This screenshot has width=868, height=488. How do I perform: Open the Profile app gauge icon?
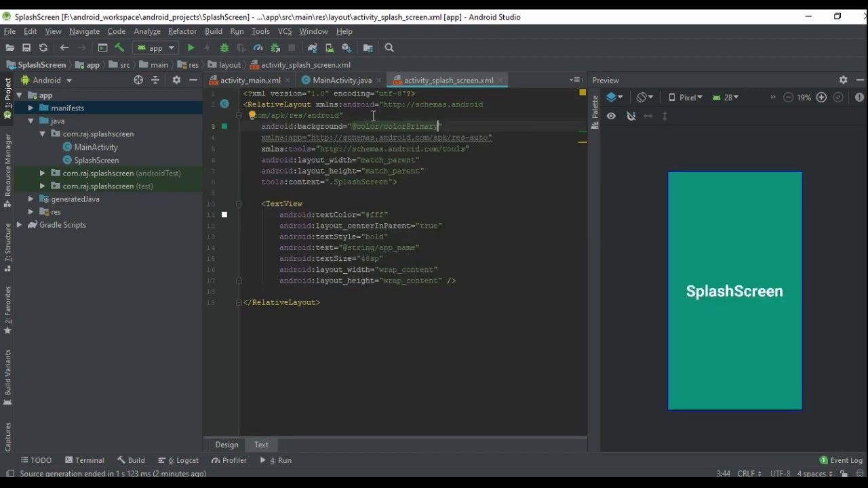(x=258, y=47)
